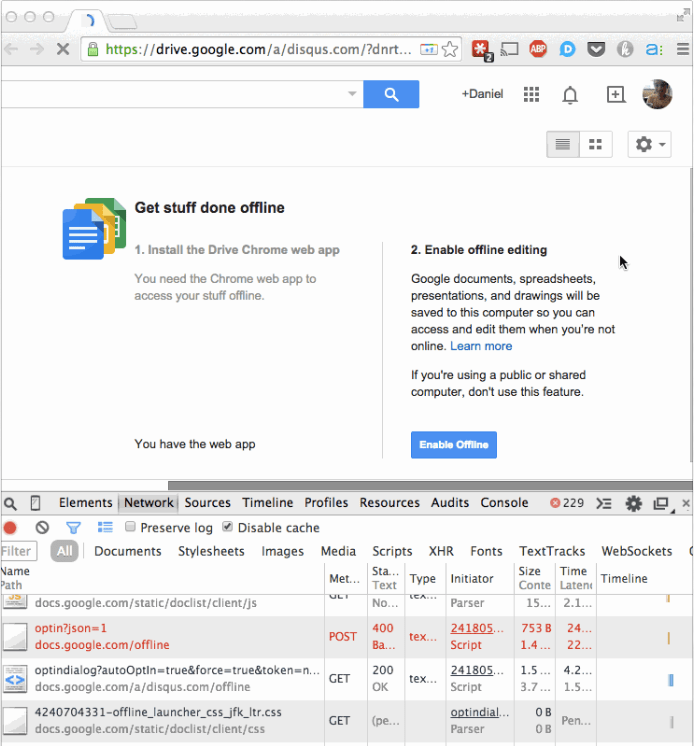This screenshot has width=694, height=746.
Task: Open the Disqus extension icon
Action: click(x=567, y=49)
